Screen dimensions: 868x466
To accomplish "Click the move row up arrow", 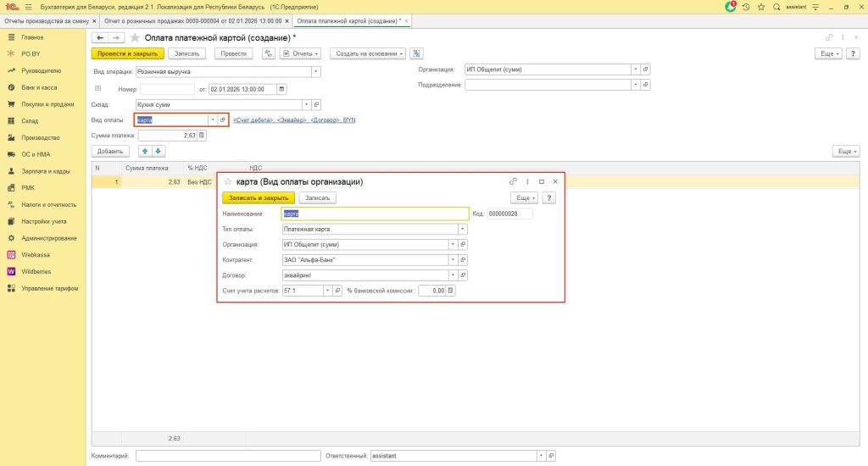I will click(x=144, y=152).
